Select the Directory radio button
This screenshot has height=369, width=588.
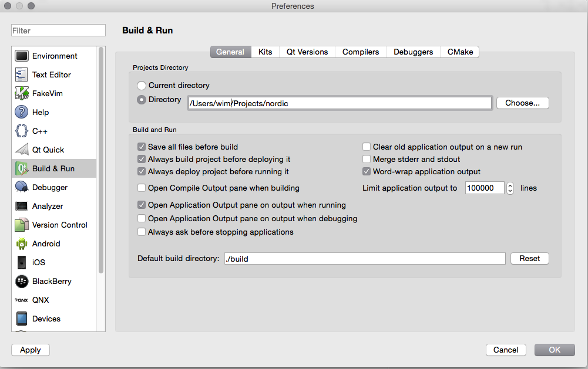(142, 100)
